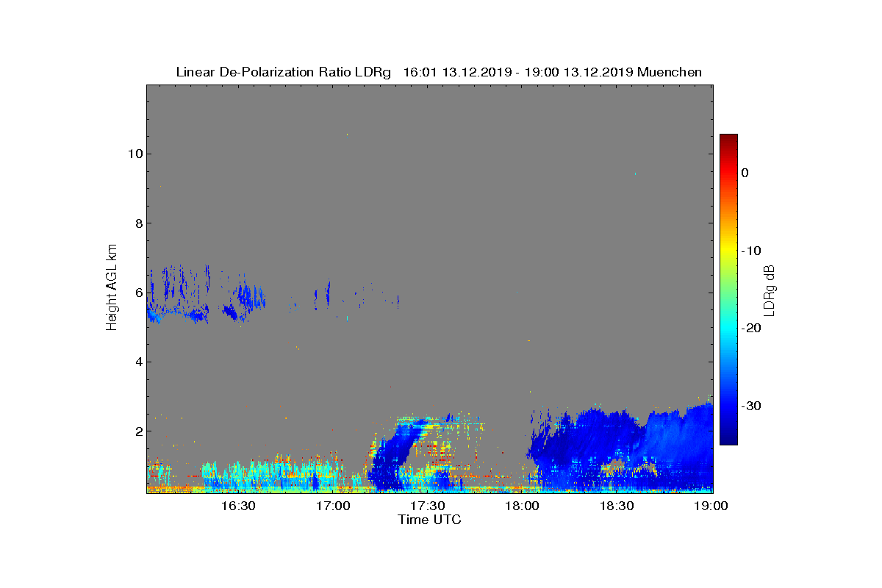Viewport: 882px width, 588px height.
Task: Click the green middle section of colorbar
Action: point(728,290)
